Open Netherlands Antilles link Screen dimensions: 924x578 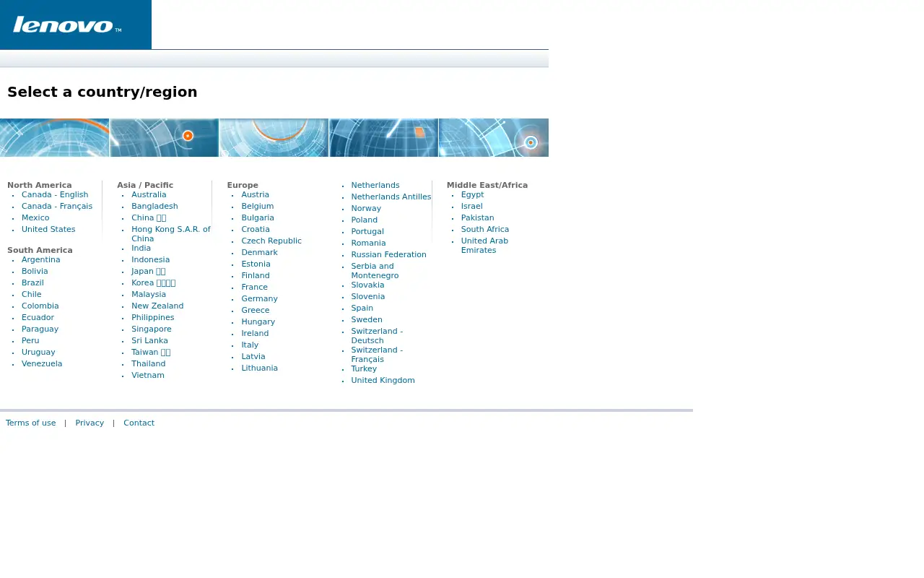(391, 197)
